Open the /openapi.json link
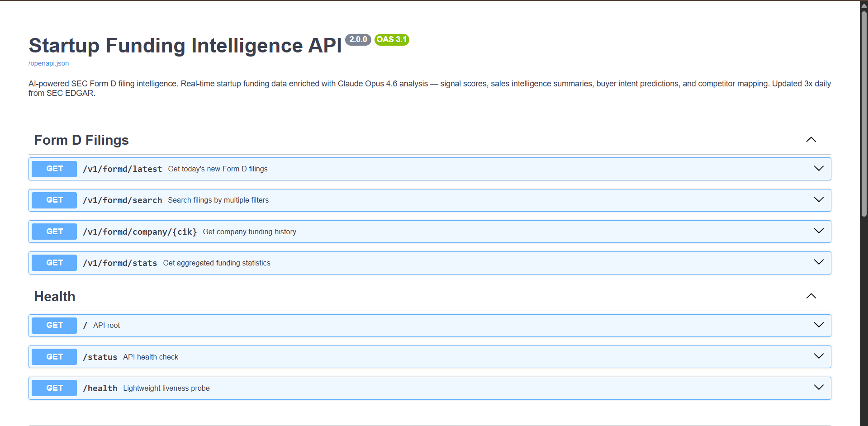This screenshot has width=868, height=426. pyautogui.click(x=49, y=63)
